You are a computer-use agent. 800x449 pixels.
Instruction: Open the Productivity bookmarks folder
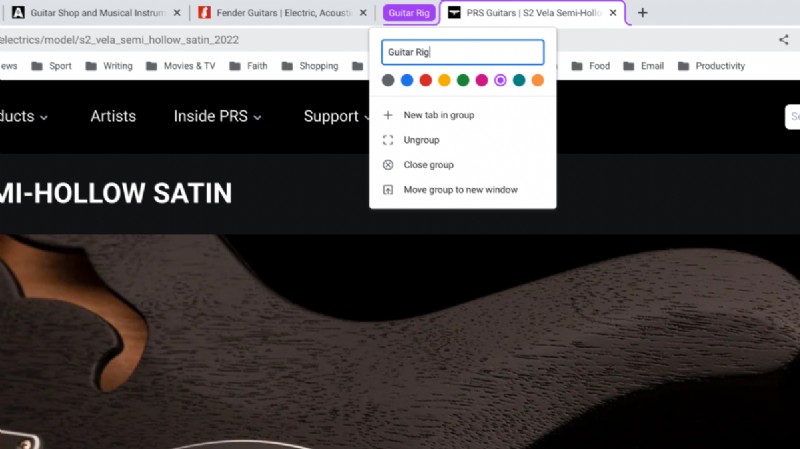712,66
